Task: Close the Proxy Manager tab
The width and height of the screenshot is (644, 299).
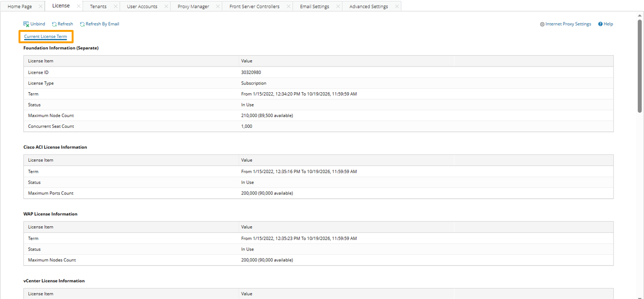Action: 218,7
